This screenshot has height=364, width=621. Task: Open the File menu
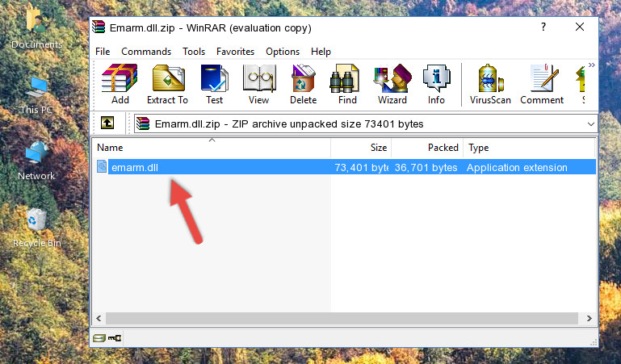pos(103,52)
